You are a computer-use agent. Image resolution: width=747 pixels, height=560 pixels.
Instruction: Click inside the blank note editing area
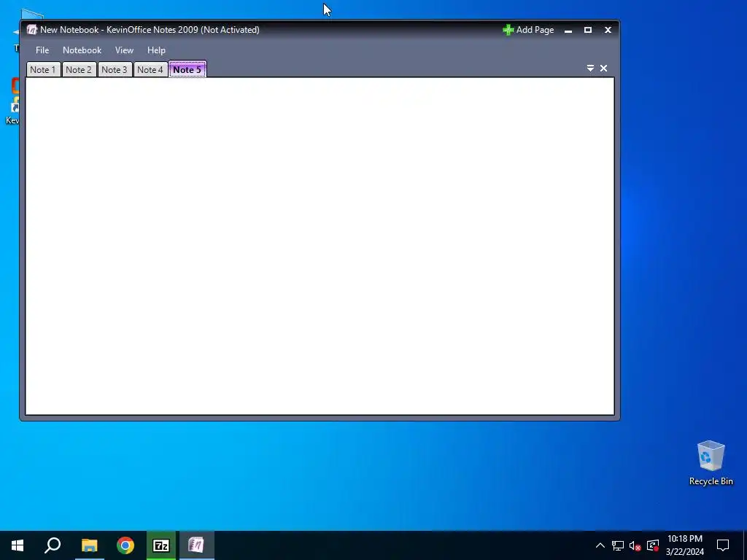[x=320, y=246]
